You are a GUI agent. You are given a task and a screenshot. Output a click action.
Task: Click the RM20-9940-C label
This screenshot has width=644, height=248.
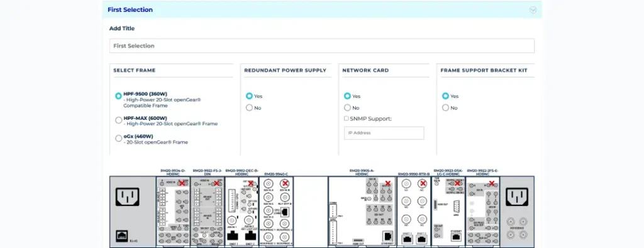[277, 174]
